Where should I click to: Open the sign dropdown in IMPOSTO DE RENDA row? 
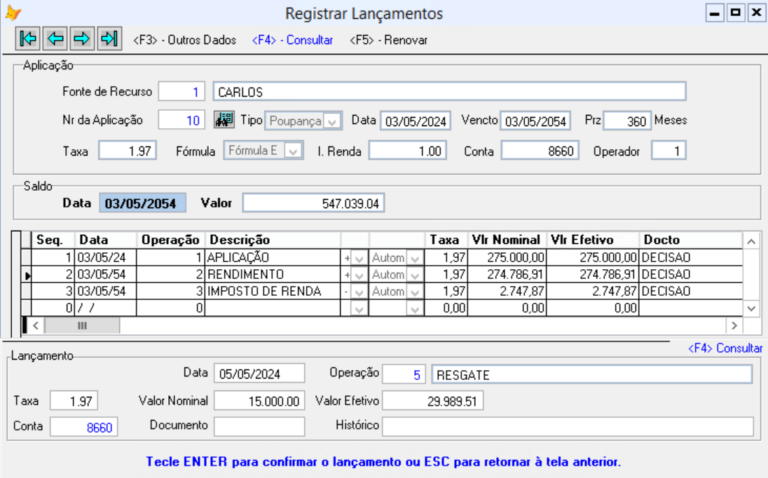[x=359, y=291]
